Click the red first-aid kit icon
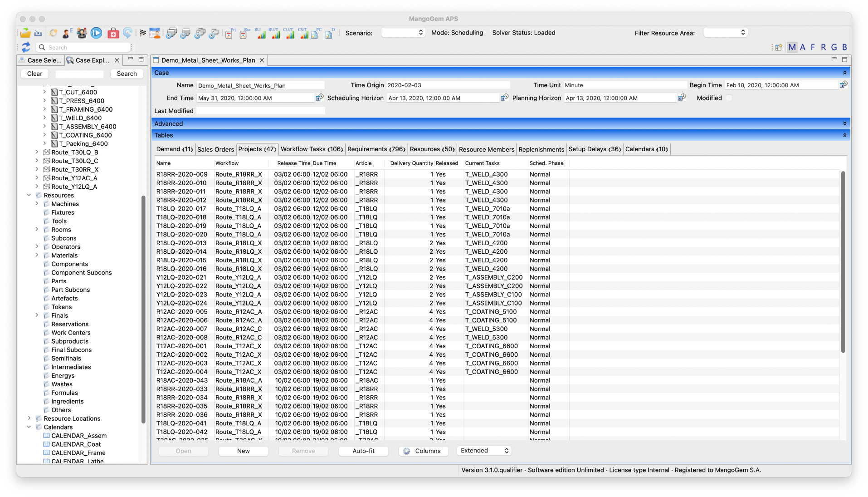Screen dimensions: 868x497 coord(113,33)
